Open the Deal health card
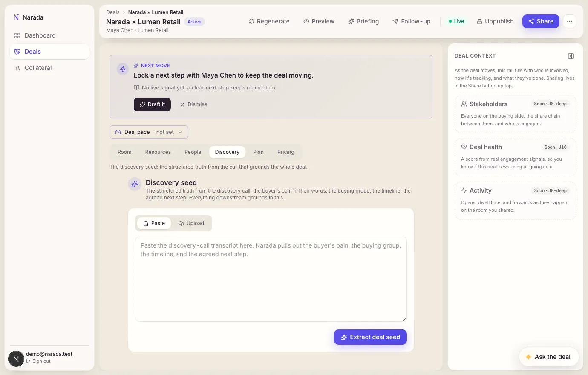The width and height of the screenshot is (588, 375). (x=516, y=157)
